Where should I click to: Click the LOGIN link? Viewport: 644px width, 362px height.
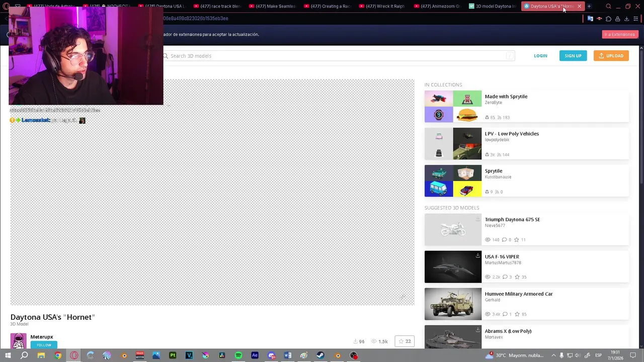point(540,56)
